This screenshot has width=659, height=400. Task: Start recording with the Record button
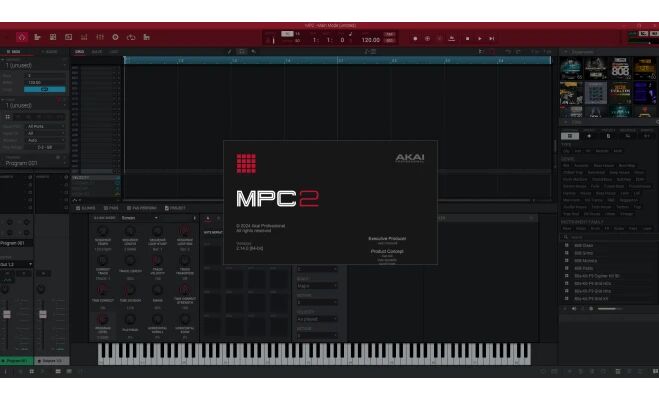point(415,39)
